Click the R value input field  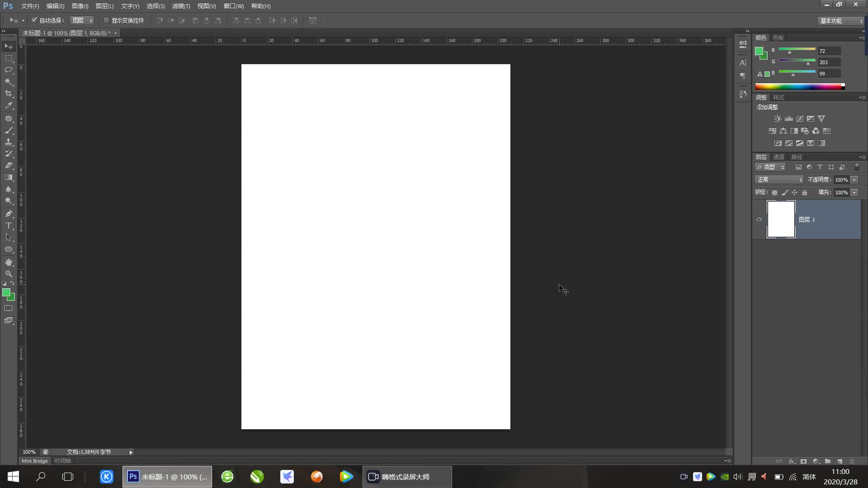point(829,51)
